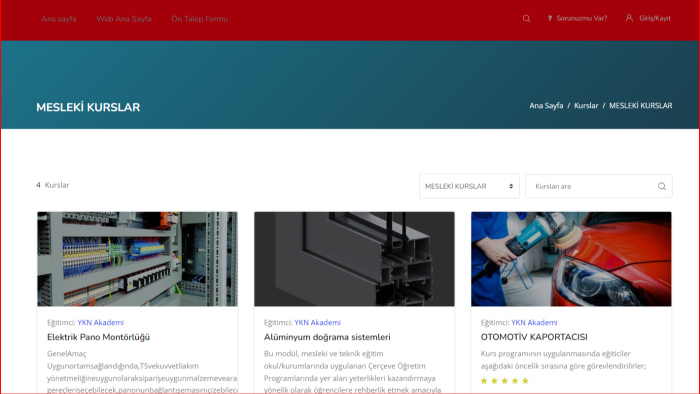Open Ön Talep Formu menu item
700x394 pixels.
click(200, 19)
